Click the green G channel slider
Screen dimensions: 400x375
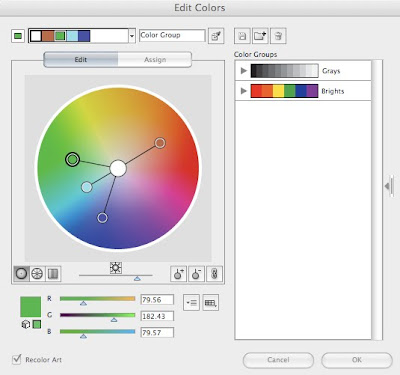pos(97,315)
